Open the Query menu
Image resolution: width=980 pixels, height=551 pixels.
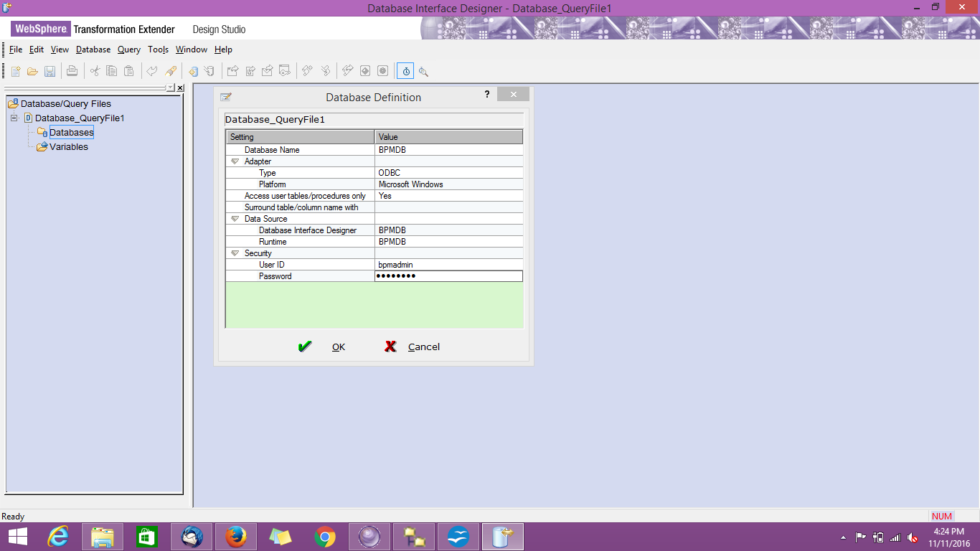128,49
